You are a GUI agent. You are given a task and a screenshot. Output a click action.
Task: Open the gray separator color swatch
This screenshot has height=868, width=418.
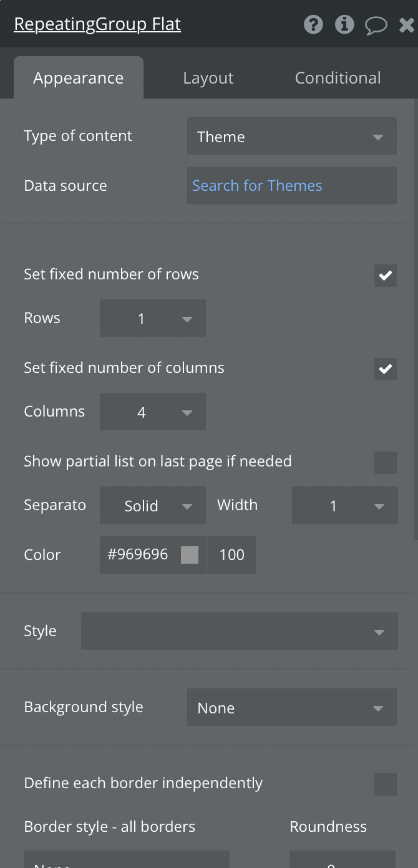click(x=190, y=555)
